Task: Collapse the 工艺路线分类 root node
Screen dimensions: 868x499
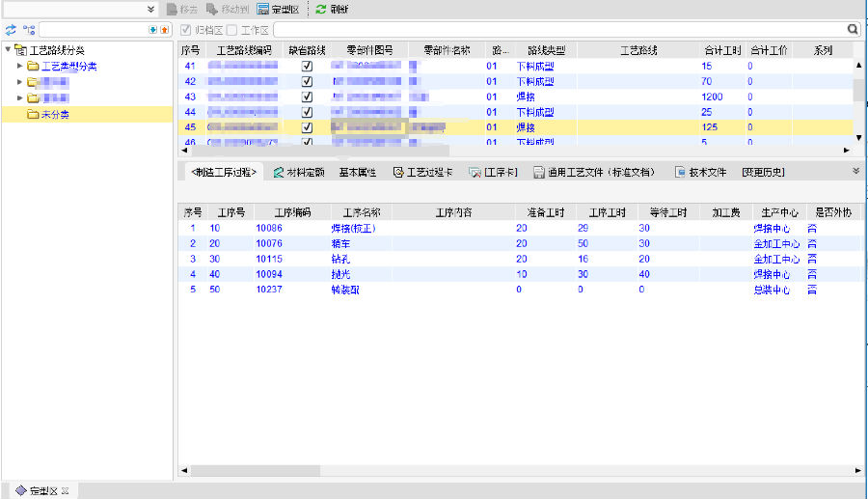Action: coord(8,50)
